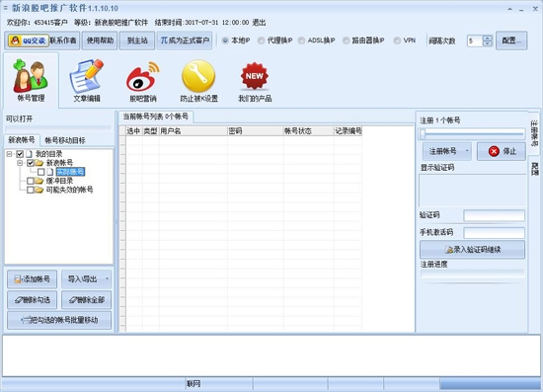Select the 当前帐号列表 tab

[155, 117]
